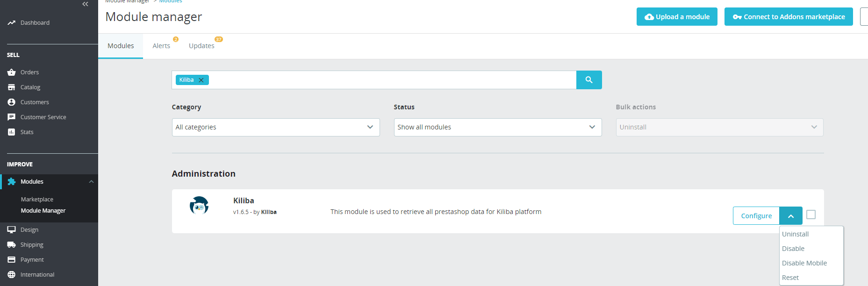Click the Alerts badge showing 2
Screen dimensions: 868x286
[176, 39]
